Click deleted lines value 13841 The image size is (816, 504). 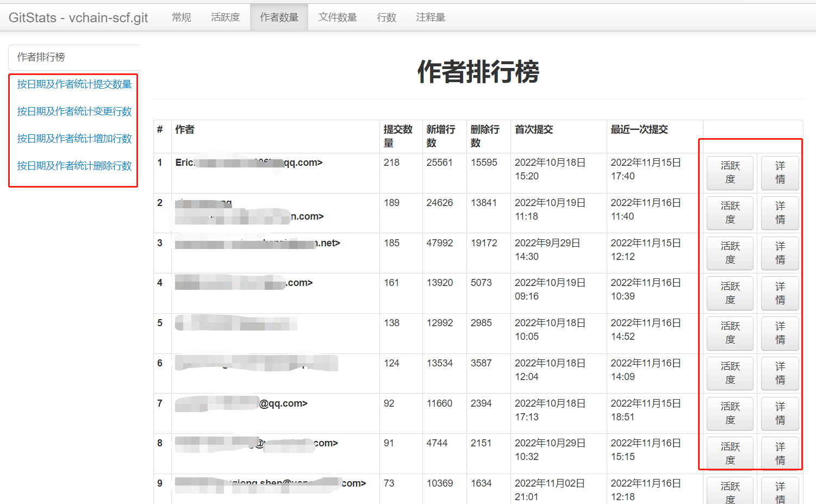click(x=484, y=203)
